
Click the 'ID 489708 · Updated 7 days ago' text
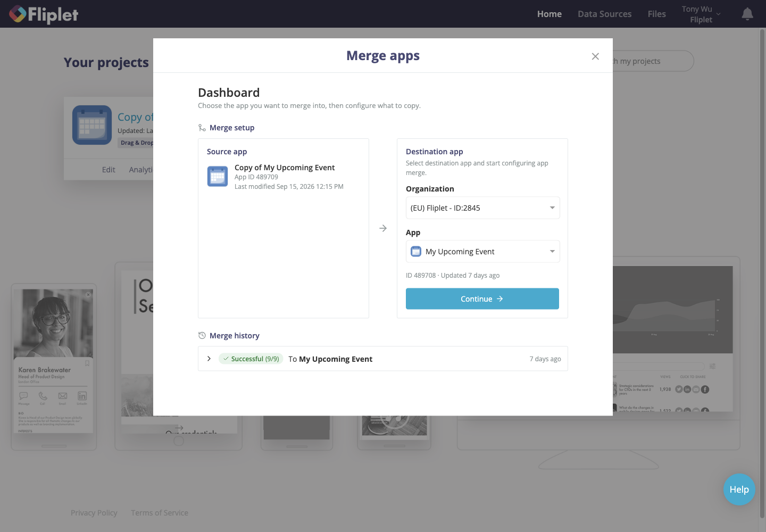point(453,276)
